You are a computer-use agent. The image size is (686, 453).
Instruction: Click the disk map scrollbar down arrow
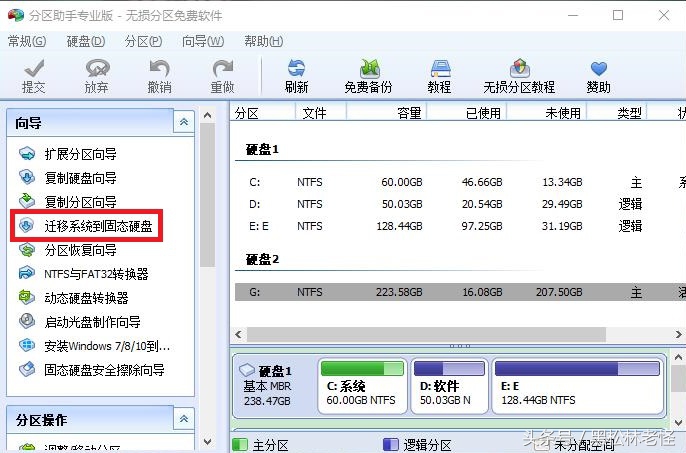(679, 423)
